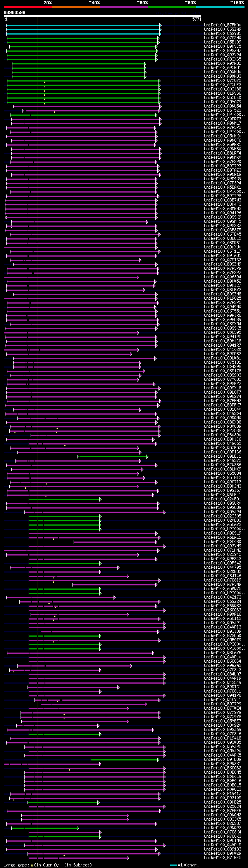This screenshot has height=868, width=248.
Task: Select the UniRef100_Q9M4G9 label
Action: (222, 179)
